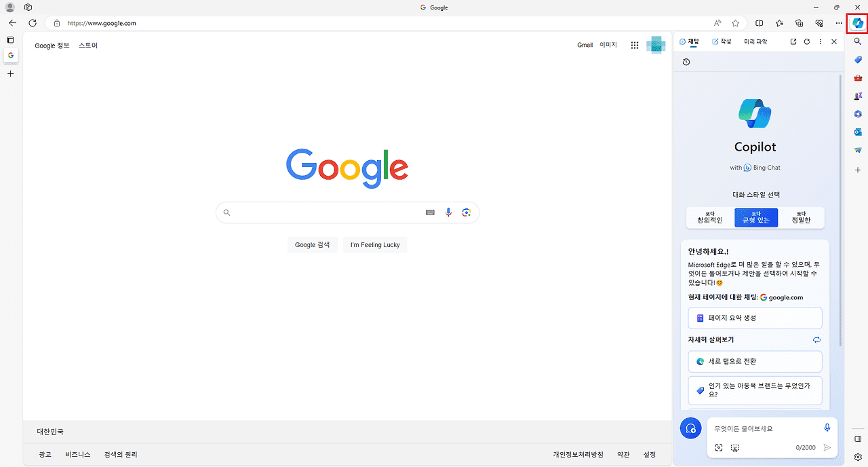This screenshot has width=868, height=467.
Task: Click the read aloud icon in address bar
Action: click(717, 23)
